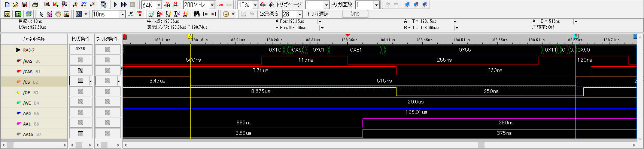644x149 pixels.
Task: Toggle trigger condition for /RAS
Action: tap(80, 60)
